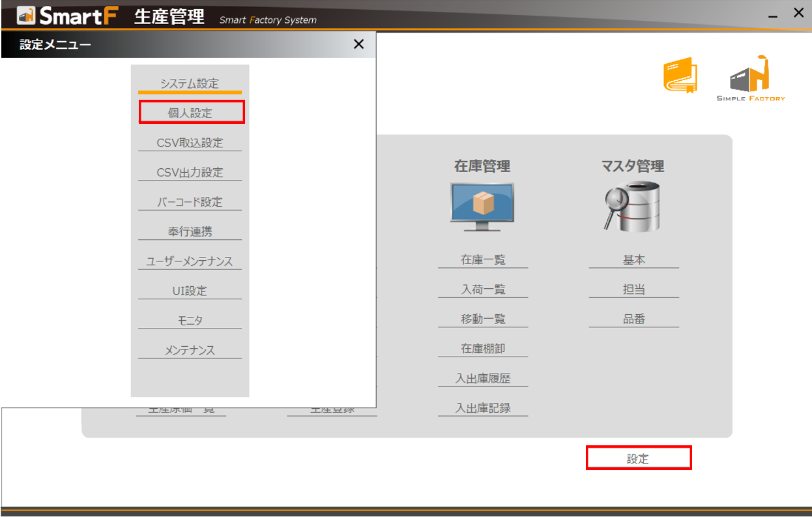
Task: Open 入荷一覧 under inventory management
Action: [483, 289]
